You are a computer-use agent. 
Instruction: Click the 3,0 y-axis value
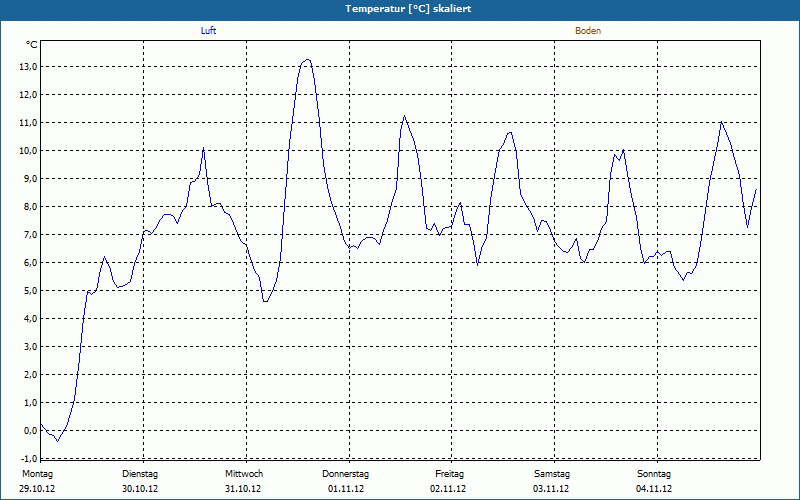pyautogui.click(x=30, y=346)
